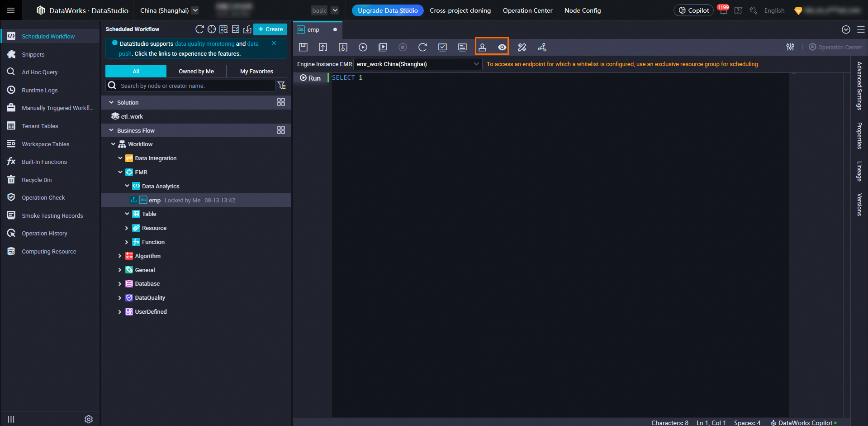Toggle the eye preview icon in toolbar
Viewport: 868px width, 426px height.
[x=502, y=47]
